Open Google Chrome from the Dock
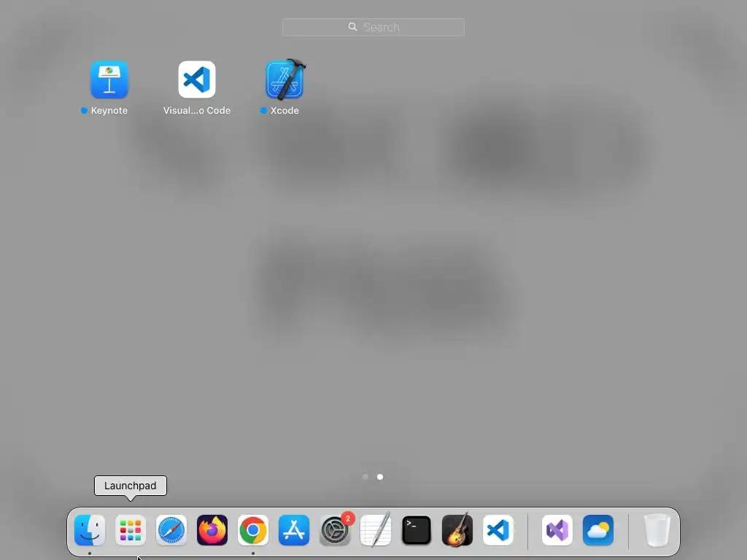Image resolution: width=747 pixels, height=560 pixels. click(x=253, y=530)
